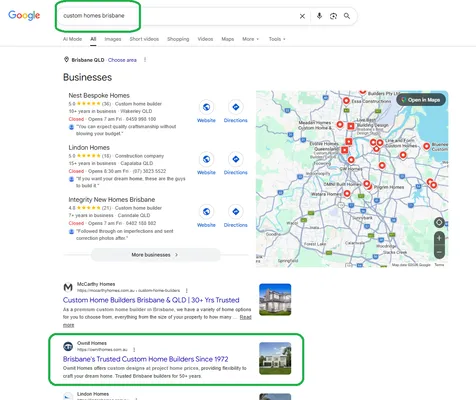Switch to AI Mode tab
Viewport: 476px width, 400px height.
tap(72, 39)
